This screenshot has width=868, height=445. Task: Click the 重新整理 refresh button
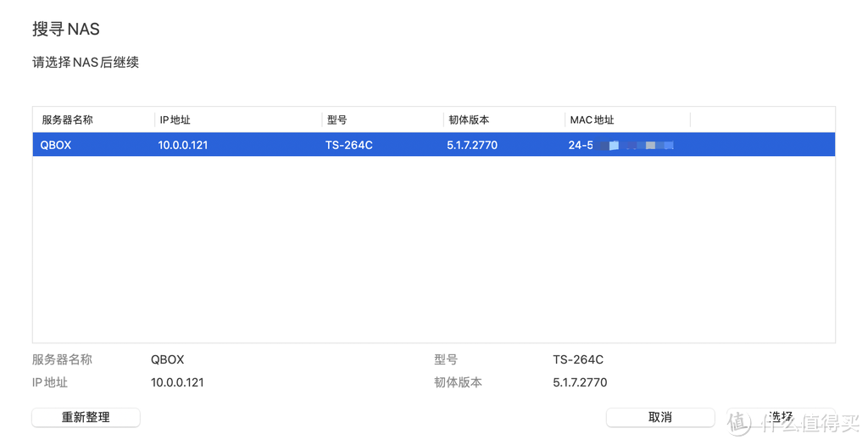tap(86, 417)
